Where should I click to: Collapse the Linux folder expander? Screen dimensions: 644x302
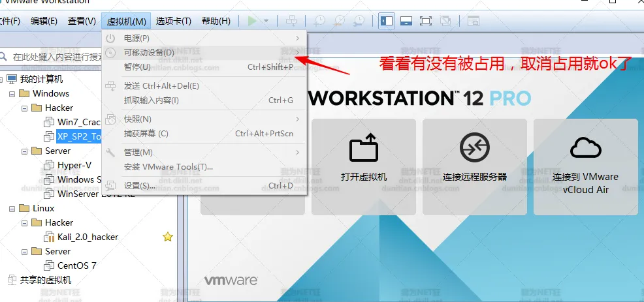click(x=12, y=209)
